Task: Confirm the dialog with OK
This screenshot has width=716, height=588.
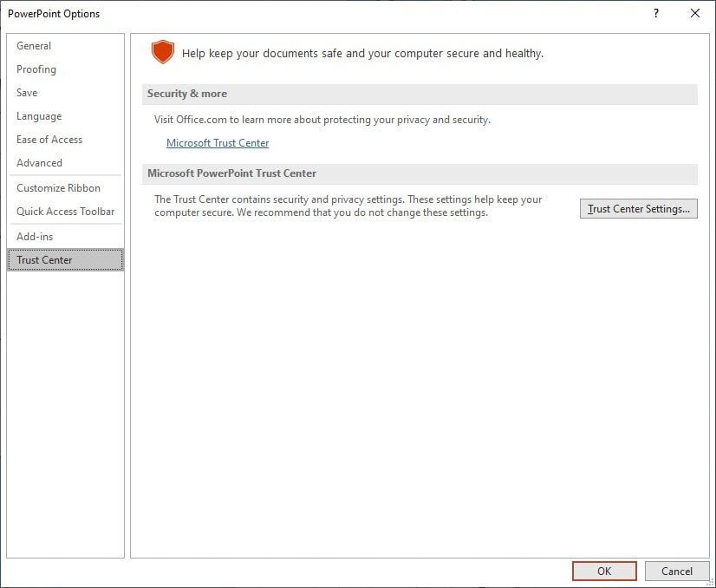Action: click(x=604, y=572)
